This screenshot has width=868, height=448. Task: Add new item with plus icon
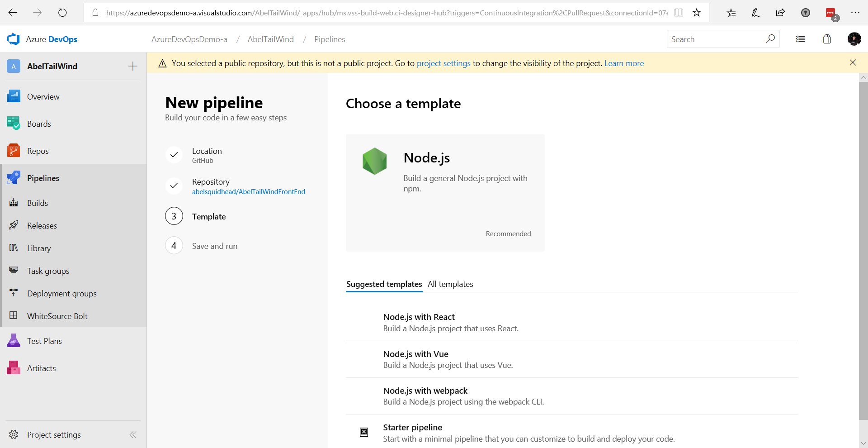(132, 66)
